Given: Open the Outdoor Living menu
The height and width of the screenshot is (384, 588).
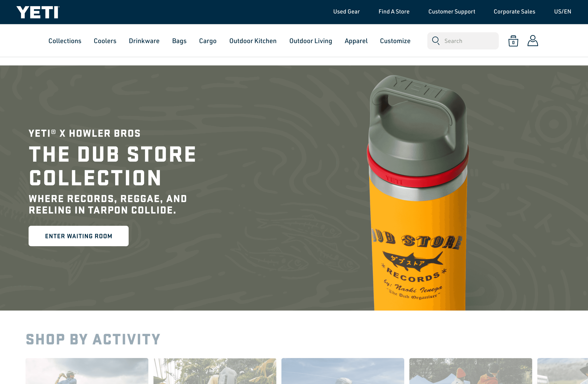Looking at the screenshot, I should [311, 41].
